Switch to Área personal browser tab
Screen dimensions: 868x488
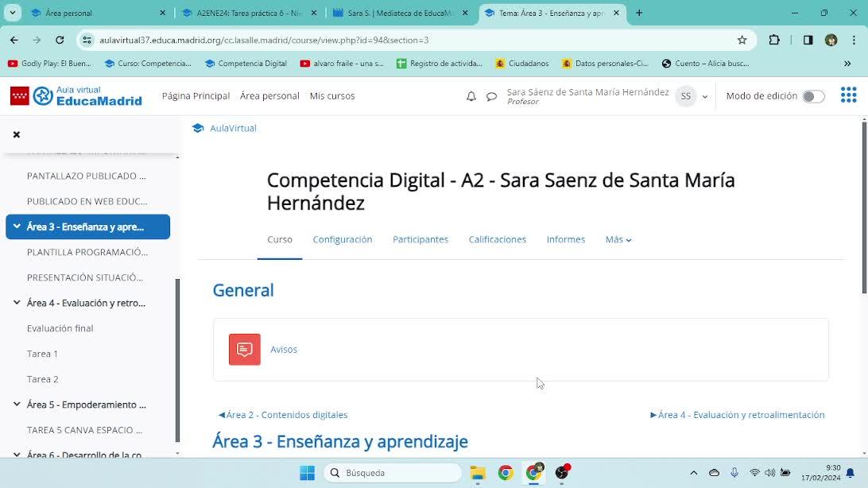click(97, 13)
